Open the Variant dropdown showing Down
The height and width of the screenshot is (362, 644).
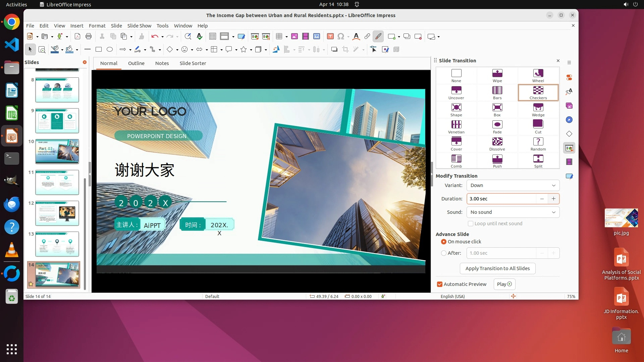point(513,185)
